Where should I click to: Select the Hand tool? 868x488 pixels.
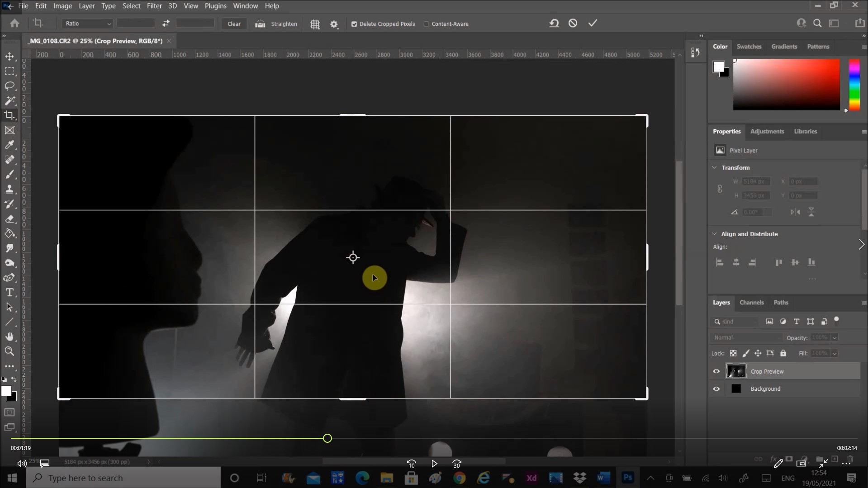[x=9, y=336]
